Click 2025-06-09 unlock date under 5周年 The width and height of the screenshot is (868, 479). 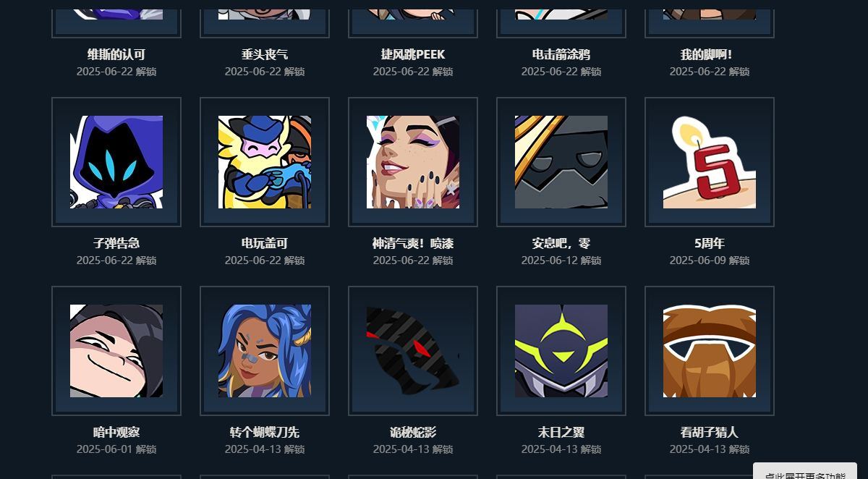click(x=710, y=260)
